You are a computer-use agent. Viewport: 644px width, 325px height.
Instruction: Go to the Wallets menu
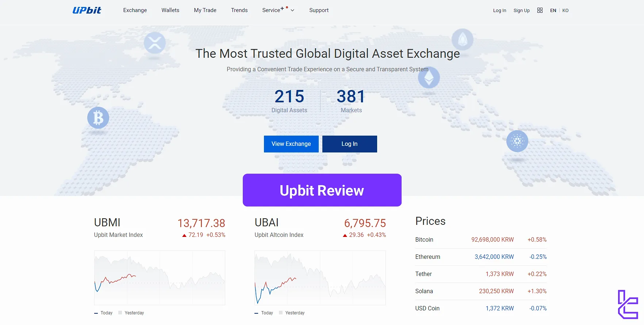[x=170, y=10]
